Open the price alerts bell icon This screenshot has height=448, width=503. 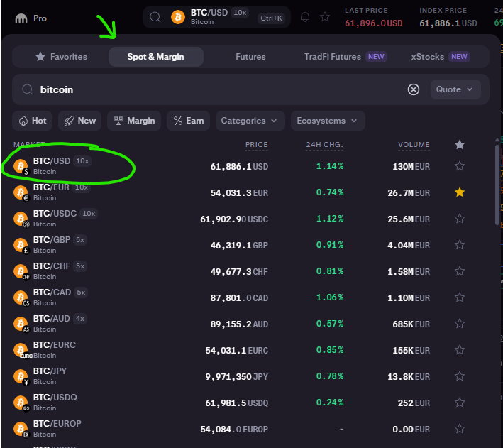coord(305,17)
